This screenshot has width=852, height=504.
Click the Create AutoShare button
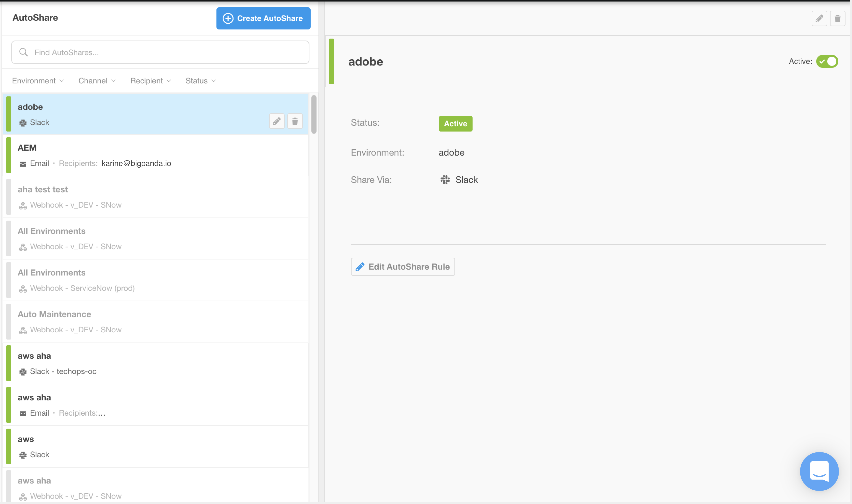[263, 18]
